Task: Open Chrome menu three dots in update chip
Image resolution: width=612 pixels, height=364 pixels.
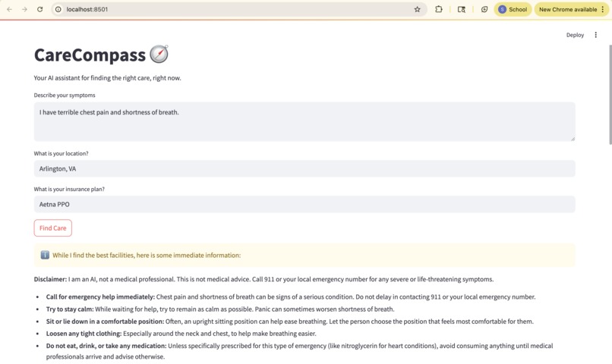Action: (x=603, y=9)
